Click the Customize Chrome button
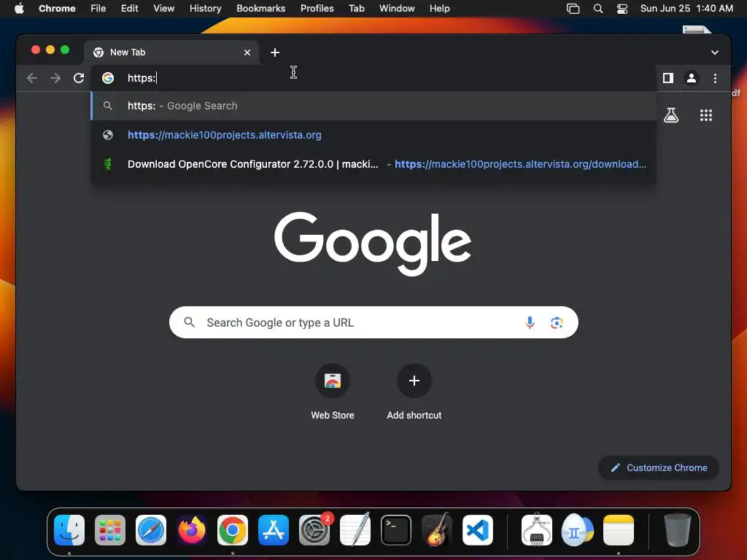The image size is (747, 560). [659, 467]
